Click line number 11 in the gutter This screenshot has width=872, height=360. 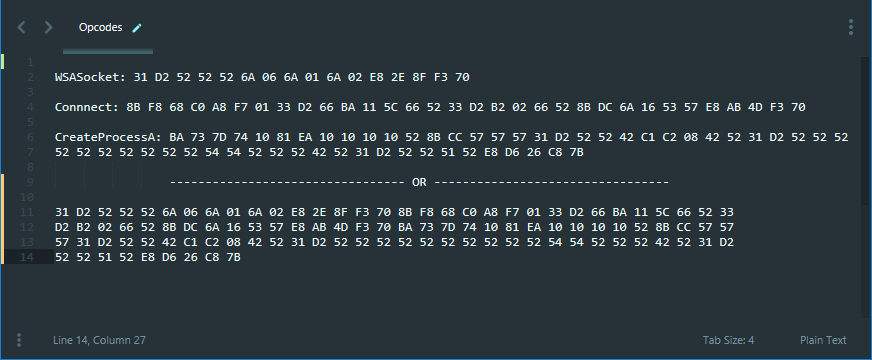pyautogui.click(x=28, y=213)
